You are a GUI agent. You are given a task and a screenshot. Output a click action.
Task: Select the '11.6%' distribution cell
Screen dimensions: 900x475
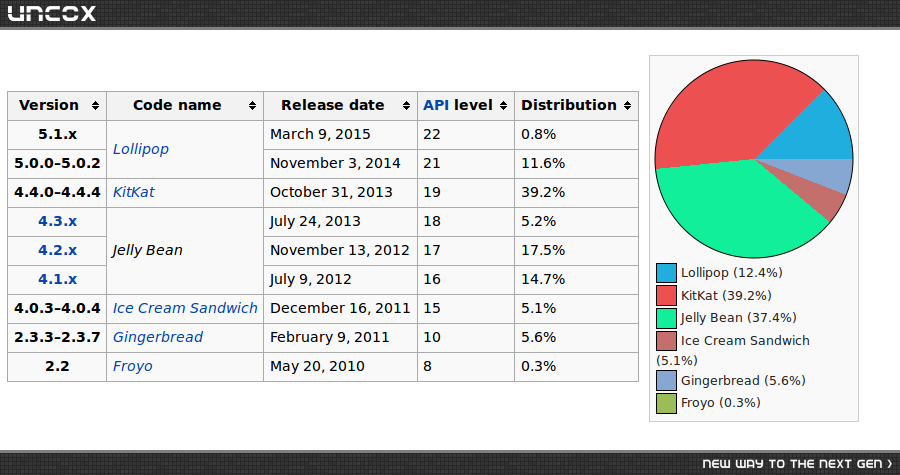576,163
